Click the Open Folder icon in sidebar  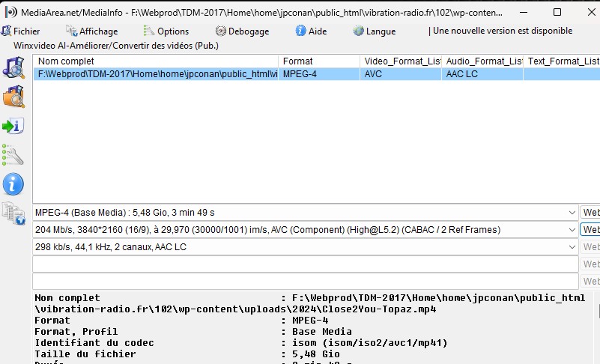13,97
